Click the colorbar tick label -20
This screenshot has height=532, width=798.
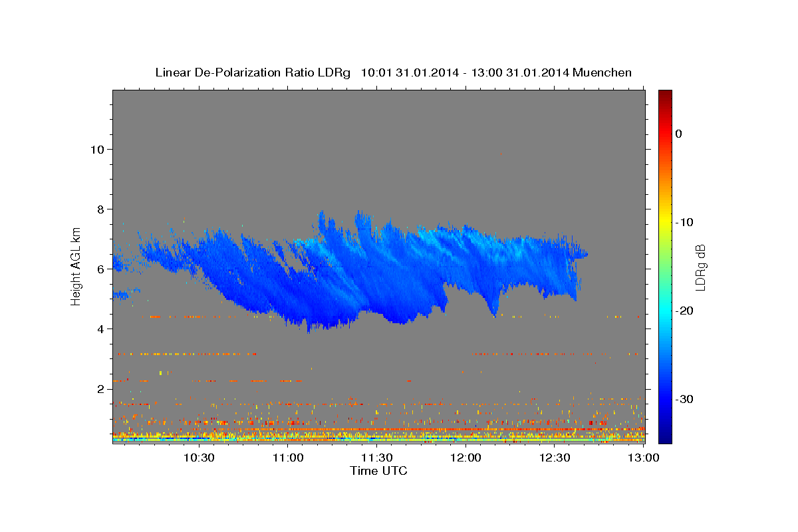coord(685,311)
